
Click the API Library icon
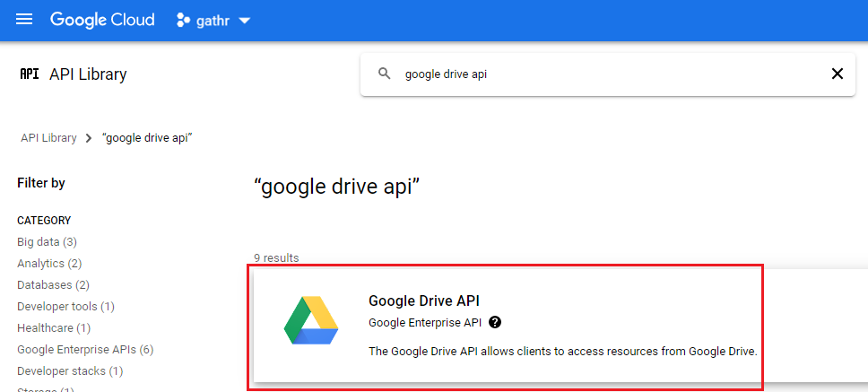point(30,74)
